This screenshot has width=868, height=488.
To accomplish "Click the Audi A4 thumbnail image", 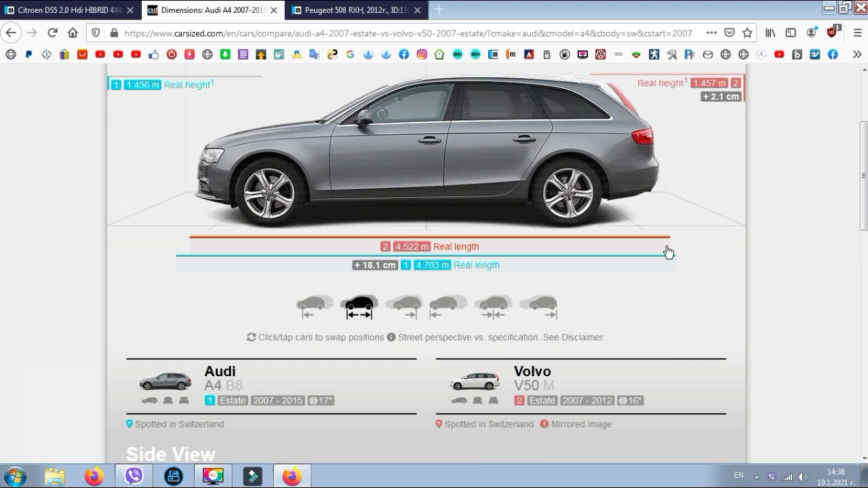I will tap(165, 381).
